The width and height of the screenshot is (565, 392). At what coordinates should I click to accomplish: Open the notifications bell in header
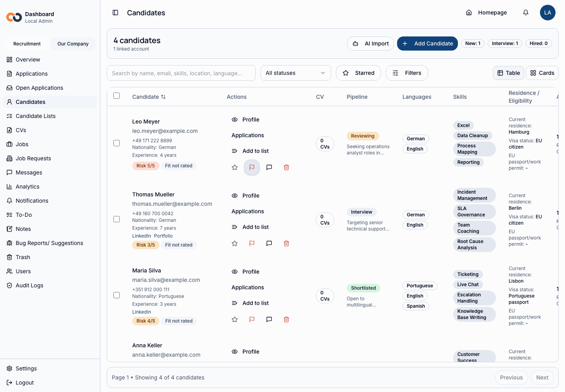coord(526,13)
